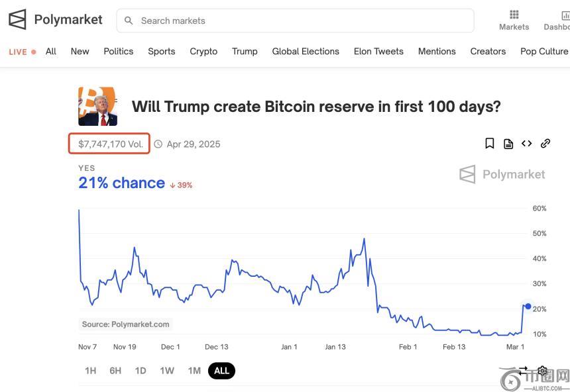570x392 pixels.
Task: Open the Markets grid icon
Action: click(x=514, y=15)
